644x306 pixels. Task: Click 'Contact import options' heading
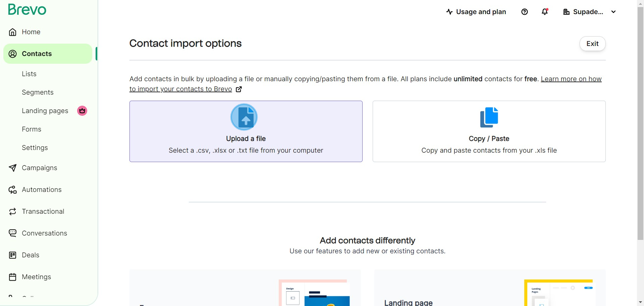click(x=185, y=43)
